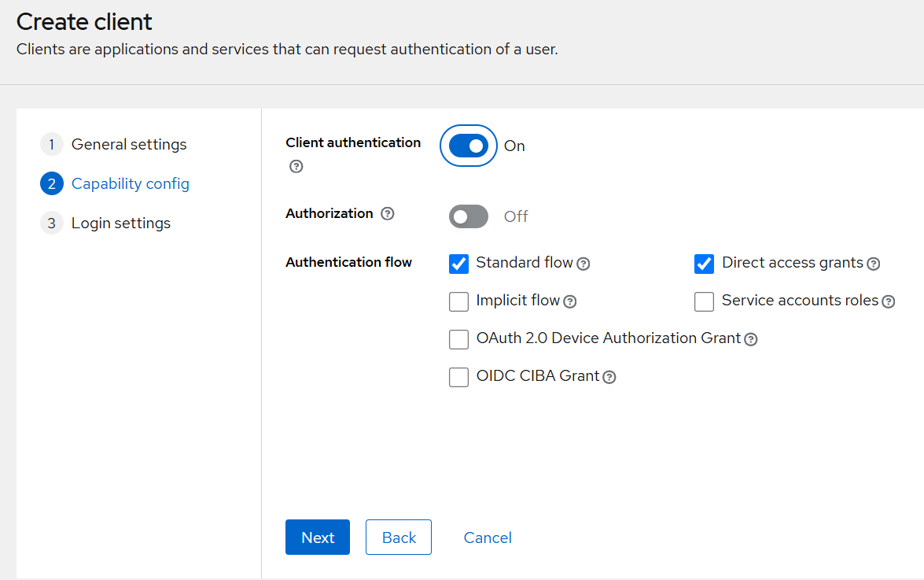
Task: Click the Direct access grants help icon
Action: tap(873, 264)
